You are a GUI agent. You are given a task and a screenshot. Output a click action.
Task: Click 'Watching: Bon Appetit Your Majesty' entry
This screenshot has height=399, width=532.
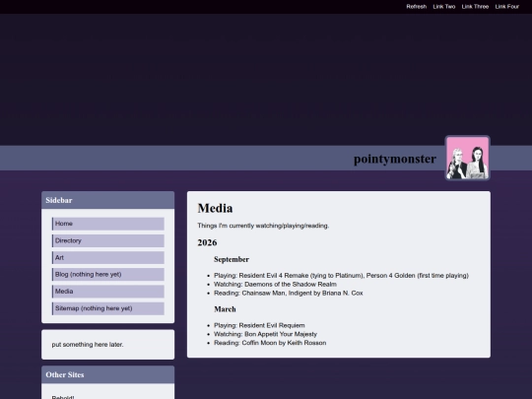pyautogui.click(x=265, y=334)
